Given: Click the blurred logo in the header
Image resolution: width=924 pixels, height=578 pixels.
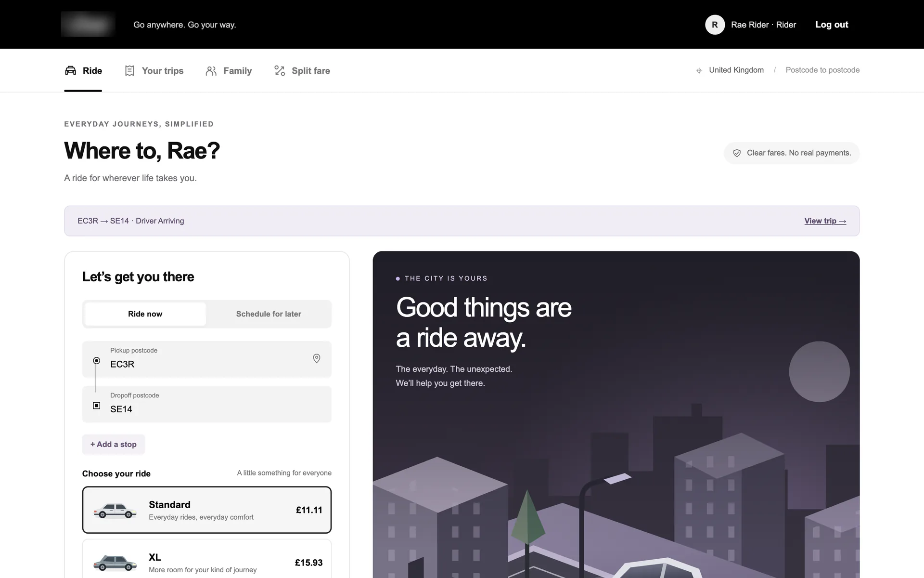Looking at the screenshot, I should pyautogui.click(x=88, y=25).
